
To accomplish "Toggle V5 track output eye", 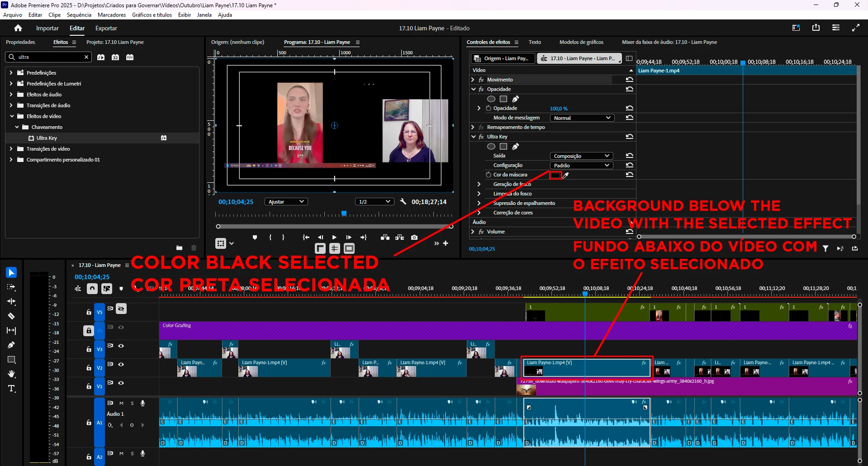I will (x=121, y=309).
